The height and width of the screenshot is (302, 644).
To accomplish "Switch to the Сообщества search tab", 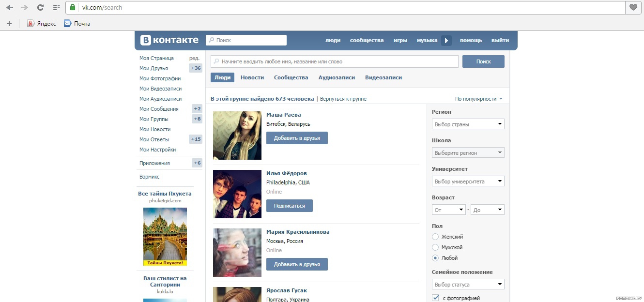I will coord(291,77).
